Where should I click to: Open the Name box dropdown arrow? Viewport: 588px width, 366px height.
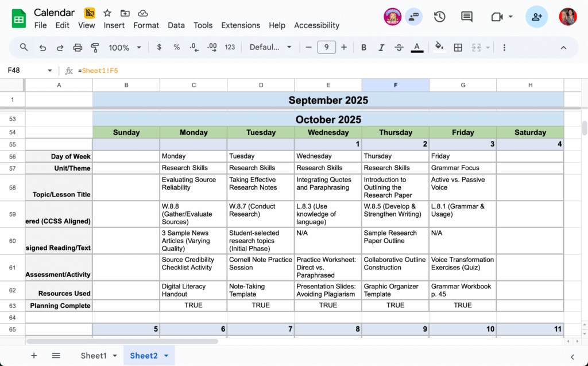(50, 71)
